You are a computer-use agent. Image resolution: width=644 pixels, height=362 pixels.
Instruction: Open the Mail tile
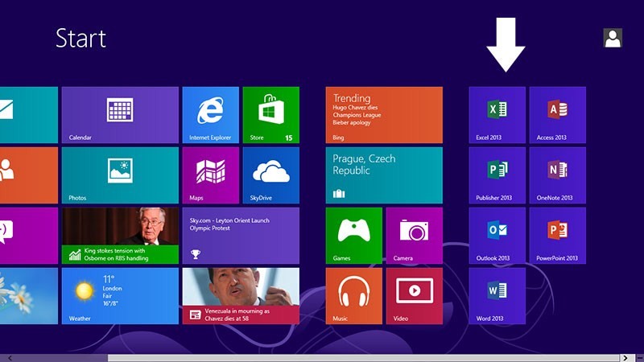pos(29,115)
